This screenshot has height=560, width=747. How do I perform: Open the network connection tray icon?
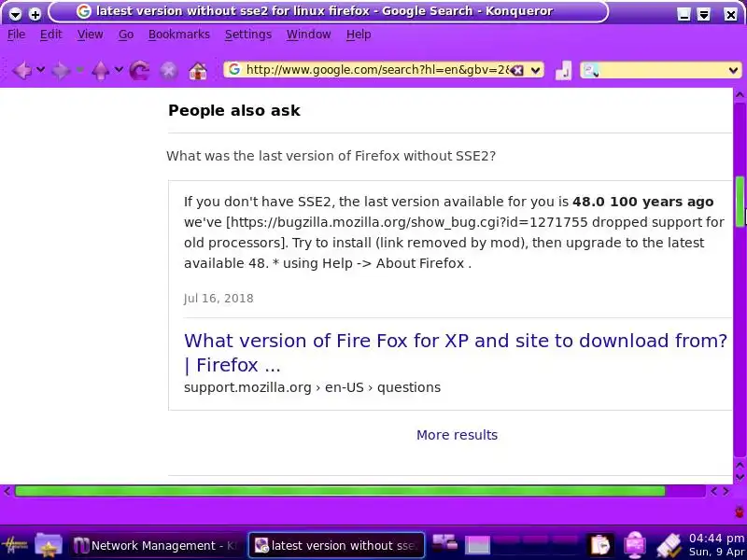point(668,545)
